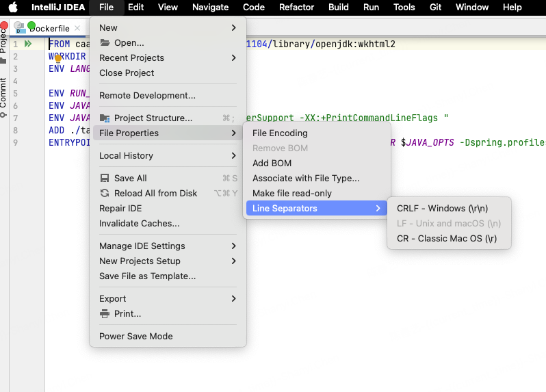Expand the File Properties submenu arrow
Image resolution: width=546 pixels, height=392 pixels.
pyautogui.click(x=233, y=133)
